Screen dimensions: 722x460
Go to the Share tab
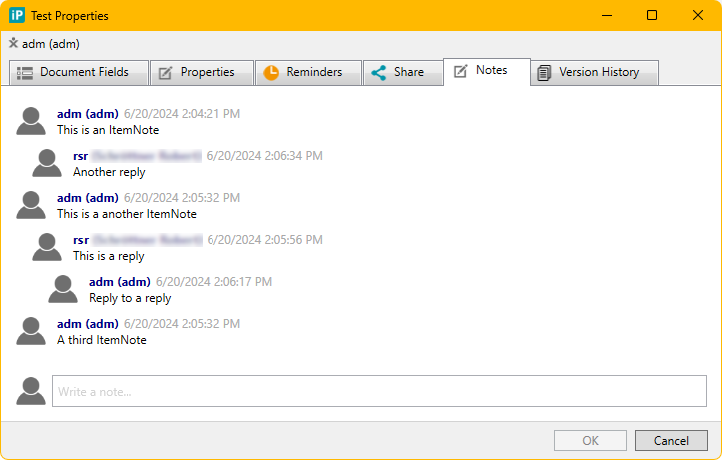398,72
